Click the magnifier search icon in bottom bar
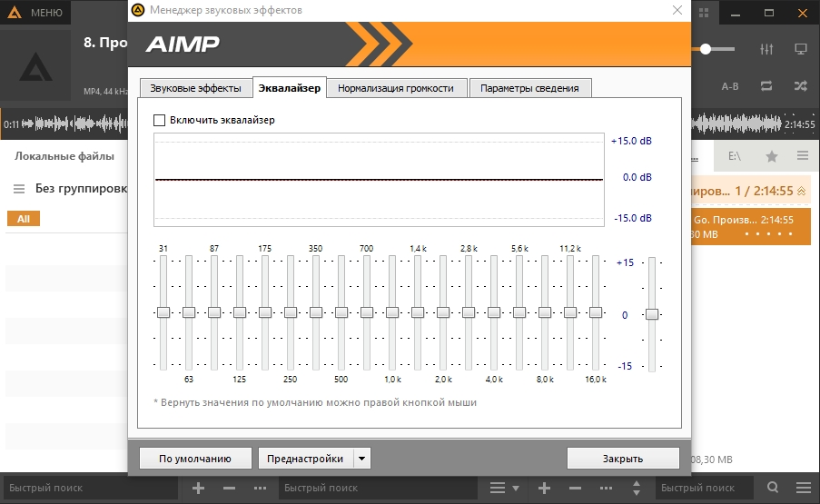The width and height of the screenshot is (820, 504). 773,488
